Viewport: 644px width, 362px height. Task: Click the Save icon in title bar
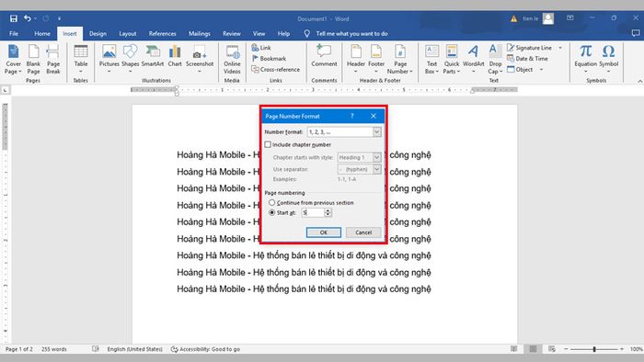[14, 18]
